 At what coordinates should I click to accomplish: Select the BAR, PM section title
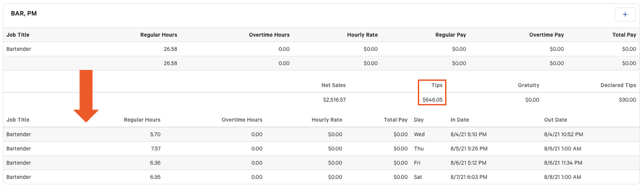(x=24, y=14)
